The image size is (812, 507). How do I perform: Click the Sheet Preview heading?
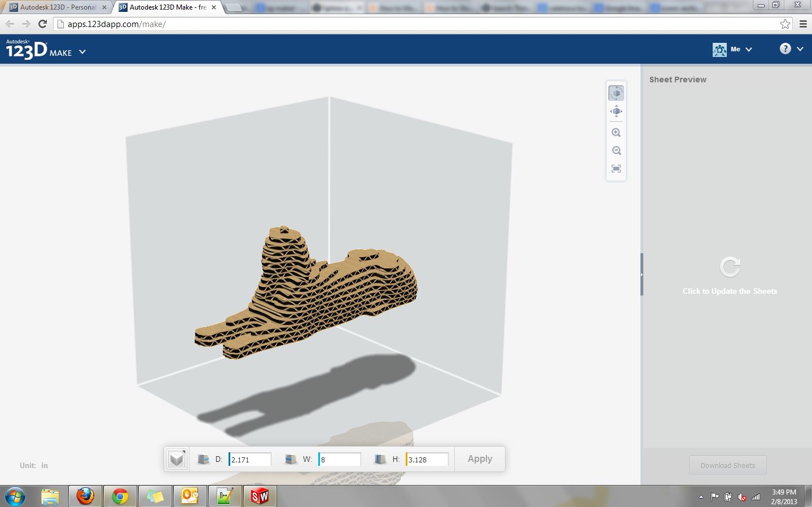[678, 80]
